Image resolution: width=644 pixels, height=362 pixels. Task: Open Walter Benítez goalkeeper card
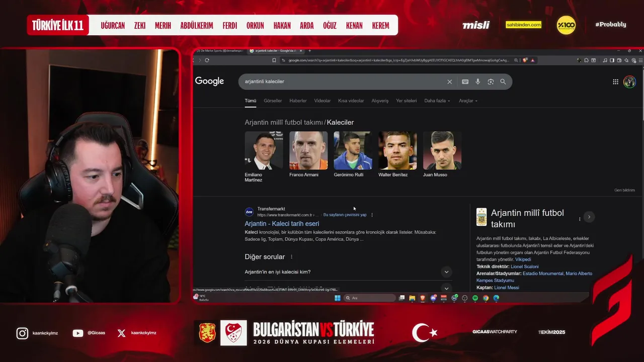397,154
